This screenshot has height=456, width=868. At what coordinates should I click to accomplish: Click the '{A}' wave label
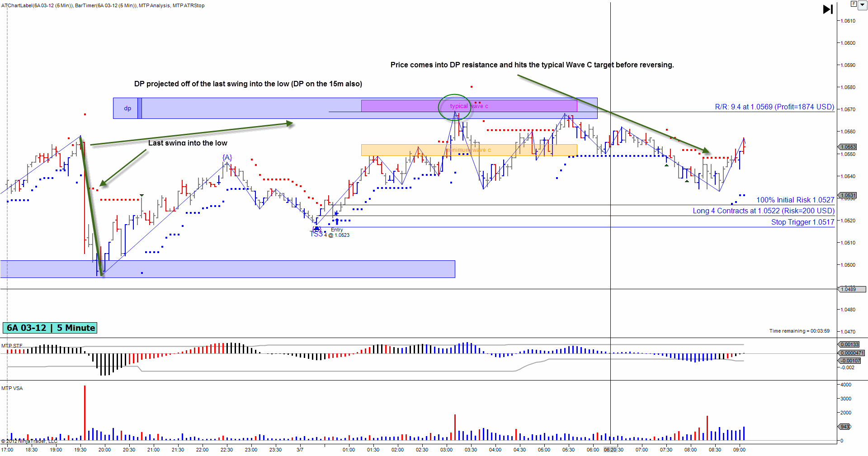coord(227,157)
